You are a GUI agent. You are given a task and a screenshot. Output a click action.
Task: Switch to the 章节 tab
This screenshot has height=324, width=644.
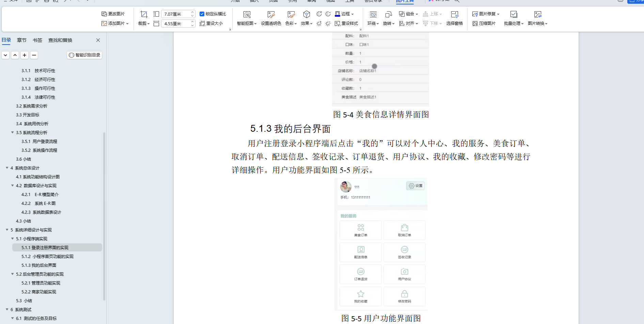(22, 40)
